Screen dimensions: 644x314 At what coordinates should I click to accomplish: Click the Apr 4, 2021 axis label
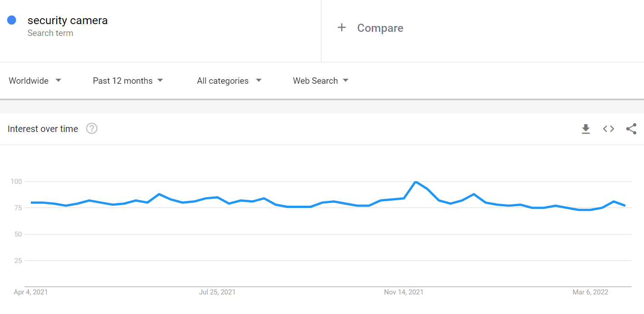31,292
